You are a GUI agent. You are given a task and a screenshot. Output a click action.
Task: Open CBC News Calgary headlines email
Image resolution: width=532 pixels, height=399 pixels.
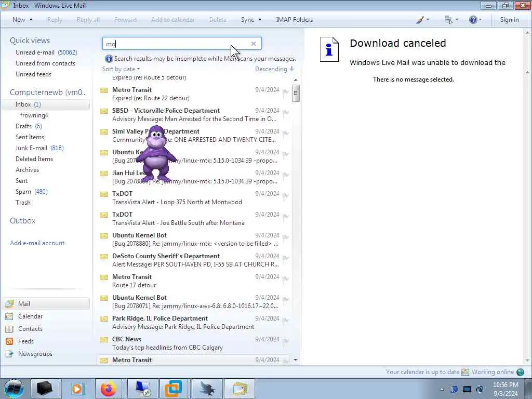[x=194, y=343]
